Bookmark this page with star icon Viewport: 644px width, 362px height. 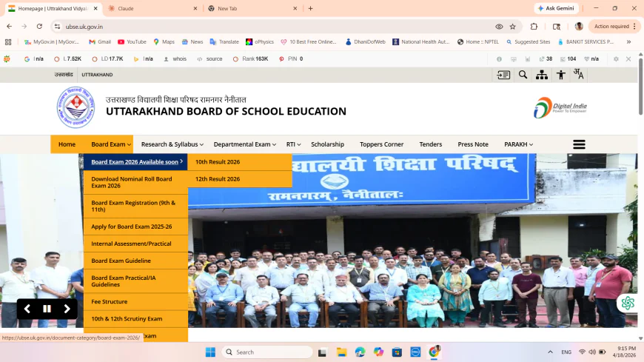[x=512, y=27]
